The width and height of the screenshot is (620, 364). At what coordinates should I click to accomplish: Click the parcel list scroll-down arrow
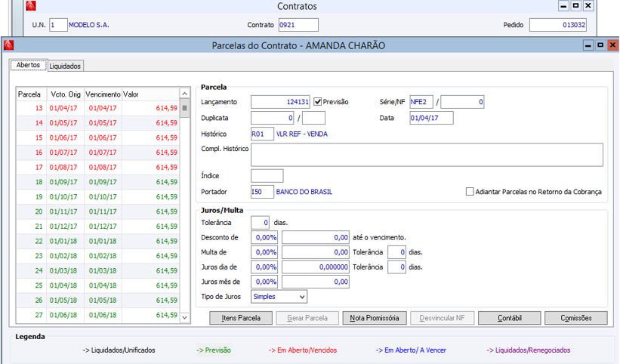point(184,319)
